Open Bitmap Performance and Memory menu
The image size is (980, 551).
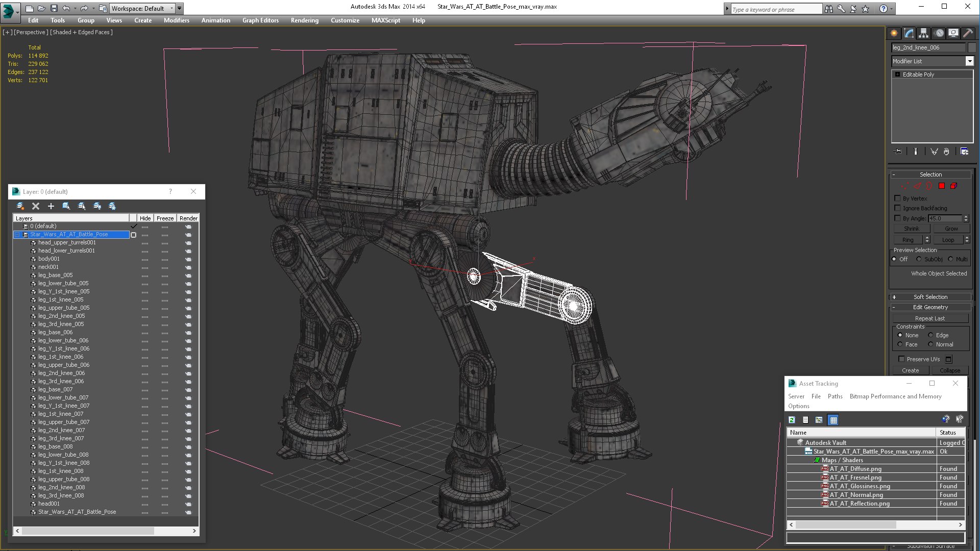pyautogui.click(x=895, y=396)
